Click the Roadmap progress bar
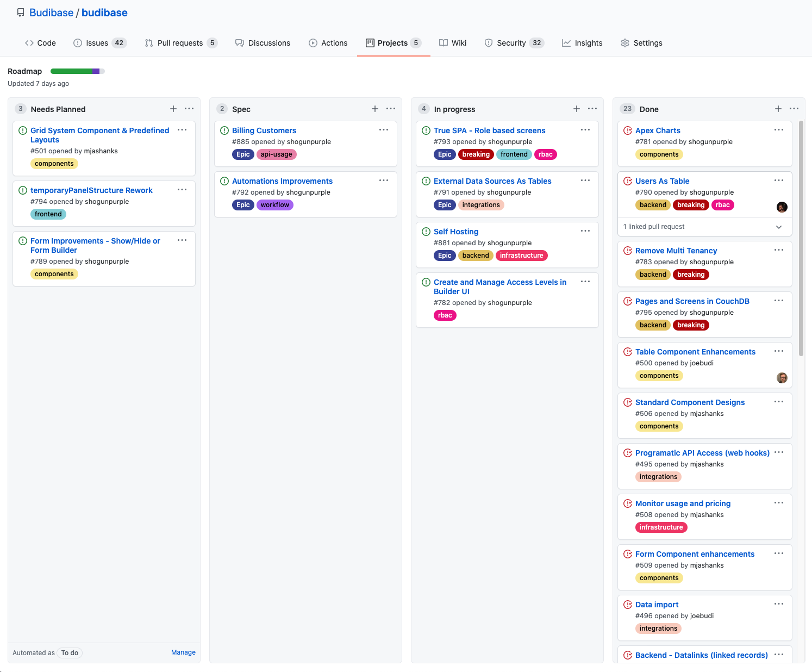Viewport: 812px width, 672px height. 77,71
